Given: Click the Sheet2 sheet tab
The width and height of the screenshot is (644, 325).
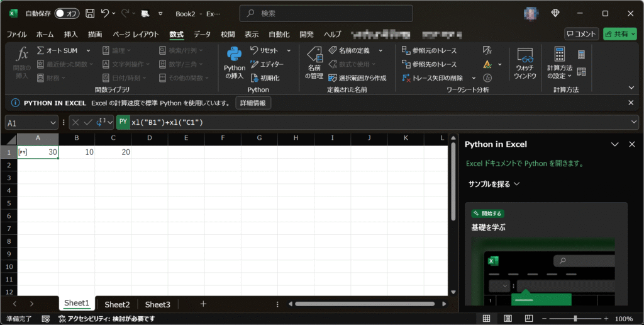Looking at the screenshot, I should coord(117,304).
